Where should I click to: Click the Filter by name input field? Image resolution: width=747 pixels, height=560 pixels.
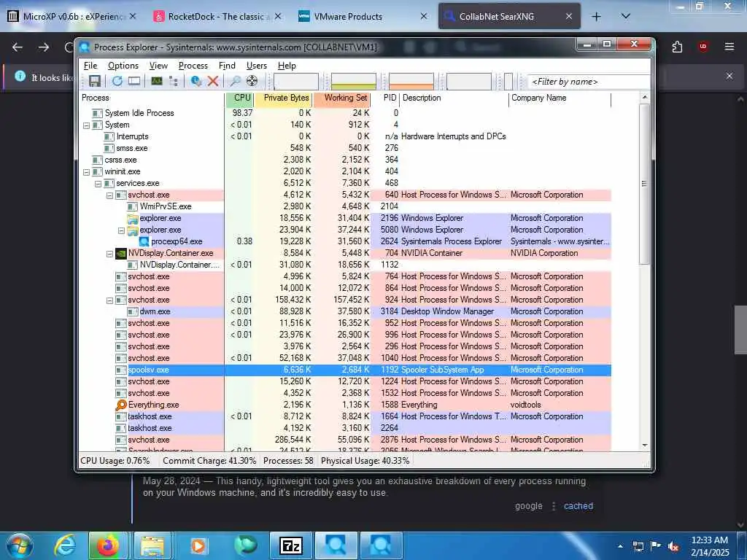tap(589, 82)
